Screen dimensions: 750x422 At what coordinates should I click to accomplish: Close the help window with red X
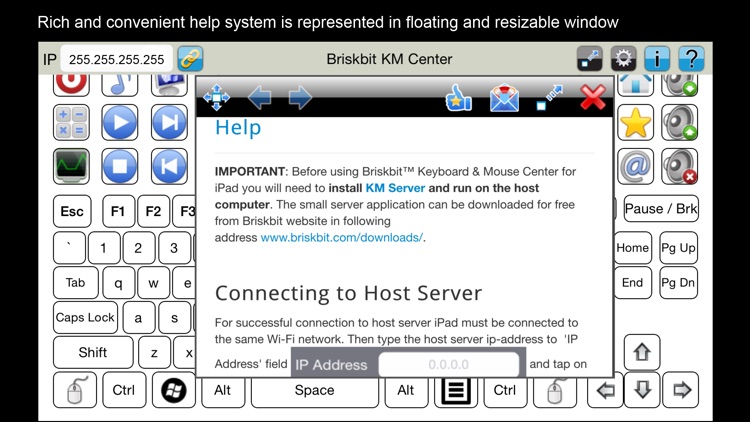pos(593,97)
